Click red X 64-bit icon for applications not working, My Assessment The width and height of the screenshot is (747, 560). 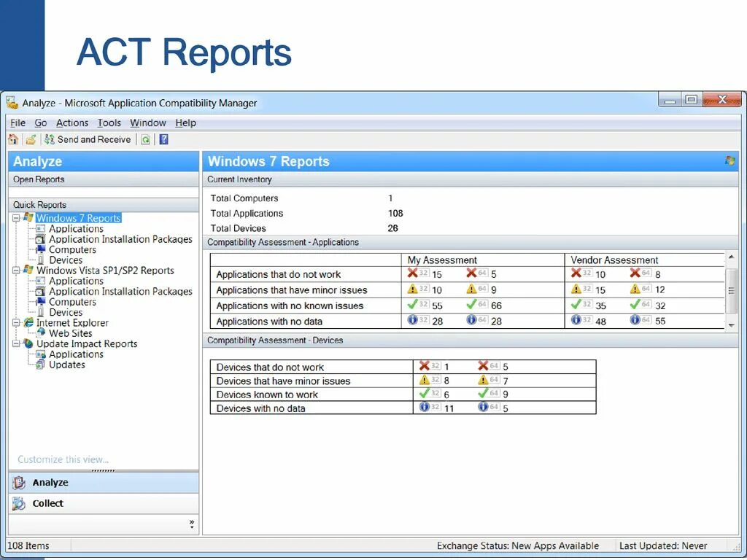(472, 273)
